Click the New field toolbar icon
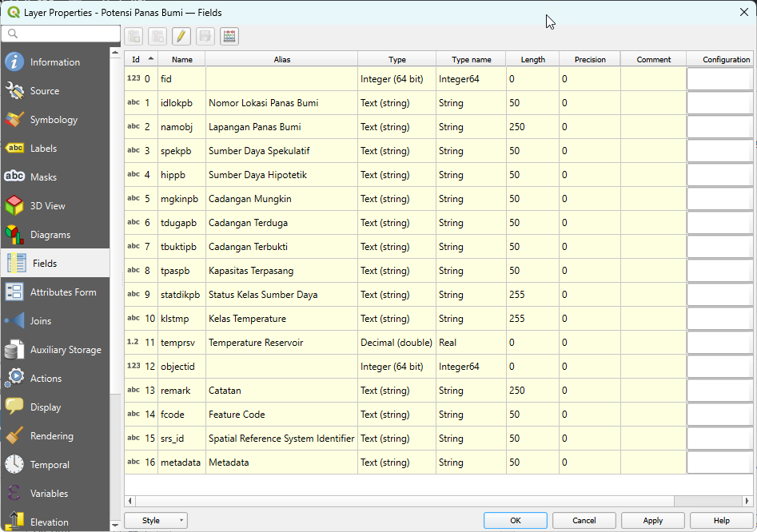This screenshot has width=757, height=532. coord(133,36)
